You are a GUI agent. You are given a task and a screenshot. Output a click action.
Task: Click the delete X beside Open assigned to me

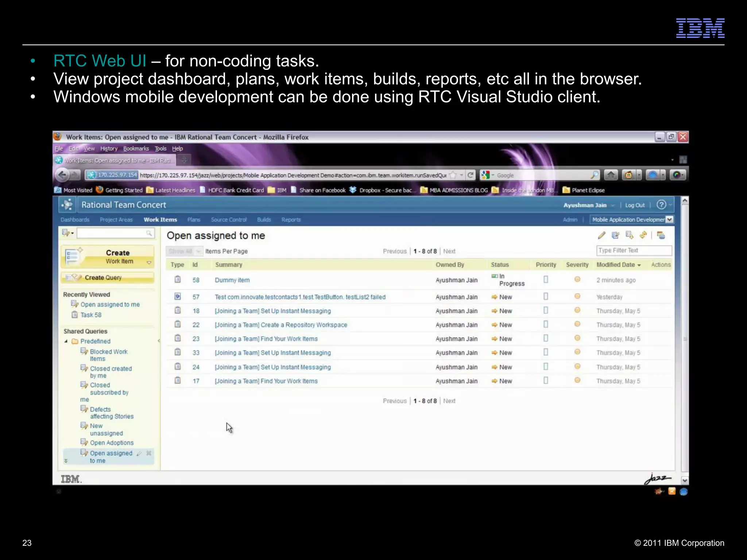pos(149,453)
